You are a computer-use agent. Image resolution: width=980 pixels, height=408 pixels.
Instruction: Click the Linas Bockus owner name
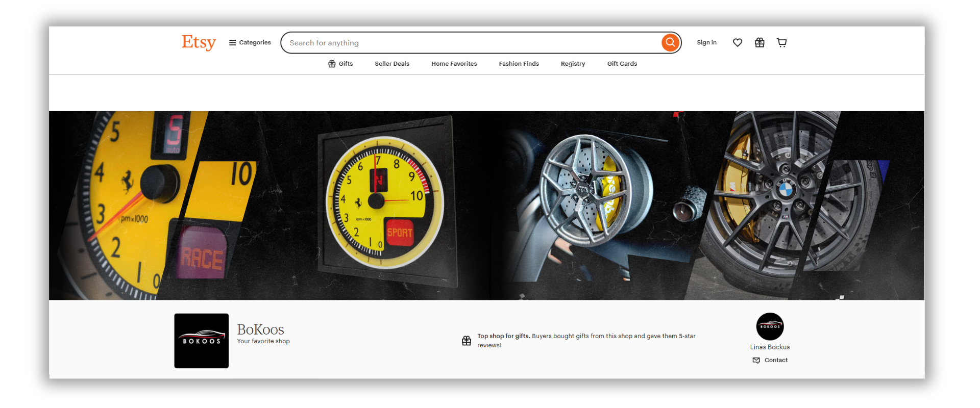770,347
